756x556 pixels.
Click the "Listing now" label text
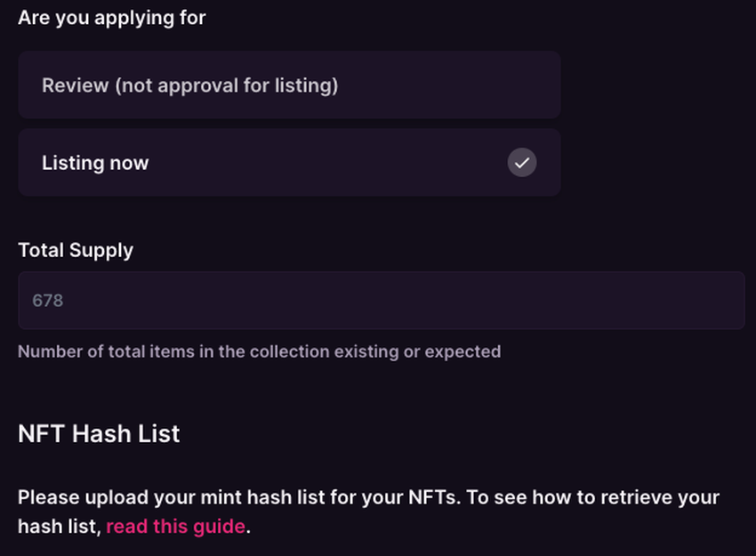(95, 163)
